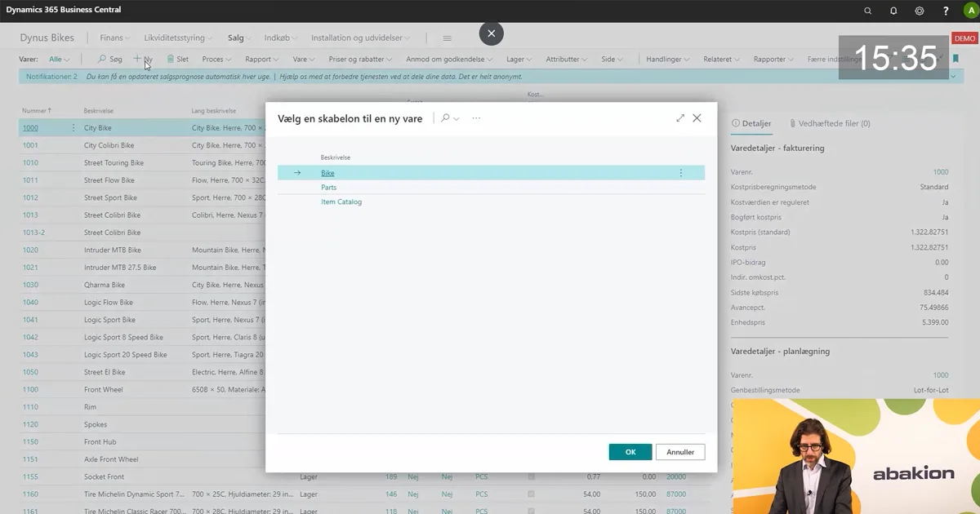This screenshot has height=514, width=980.
Task: Open the Alle view filter dropdown
Action: pos(60,59)
